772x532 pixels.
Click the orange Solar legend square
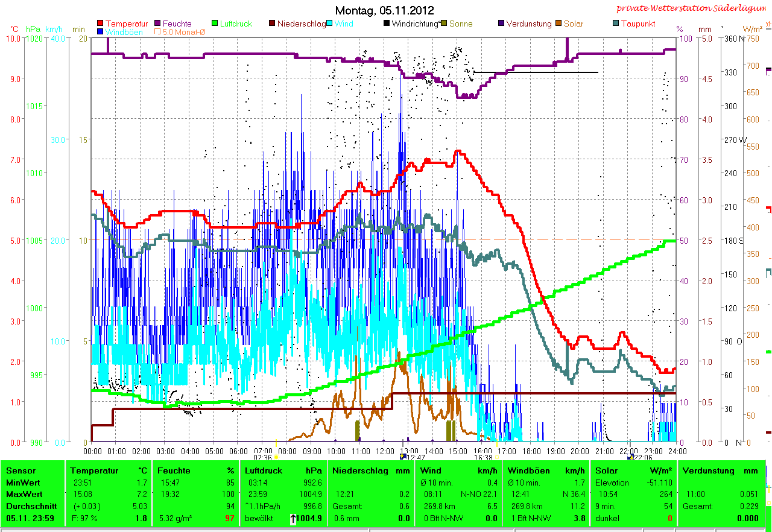click(x=558, y=24)
